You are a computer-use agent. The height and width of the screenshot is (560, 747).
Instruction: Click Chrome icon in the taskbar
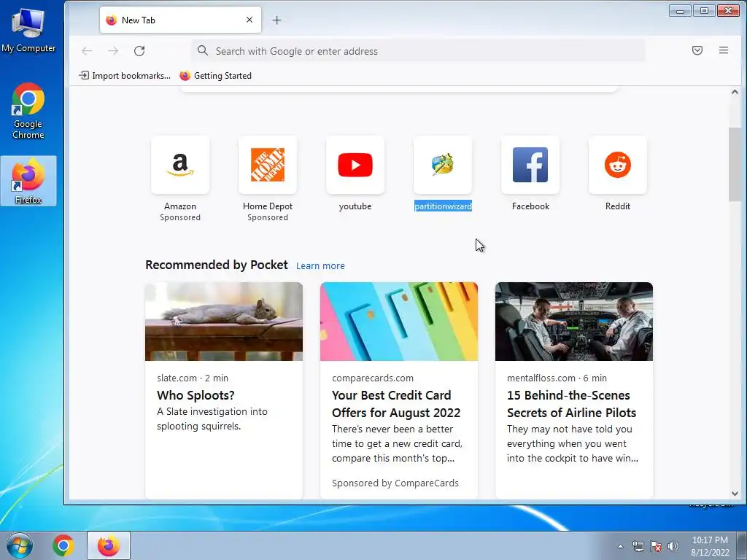(63, 545)
